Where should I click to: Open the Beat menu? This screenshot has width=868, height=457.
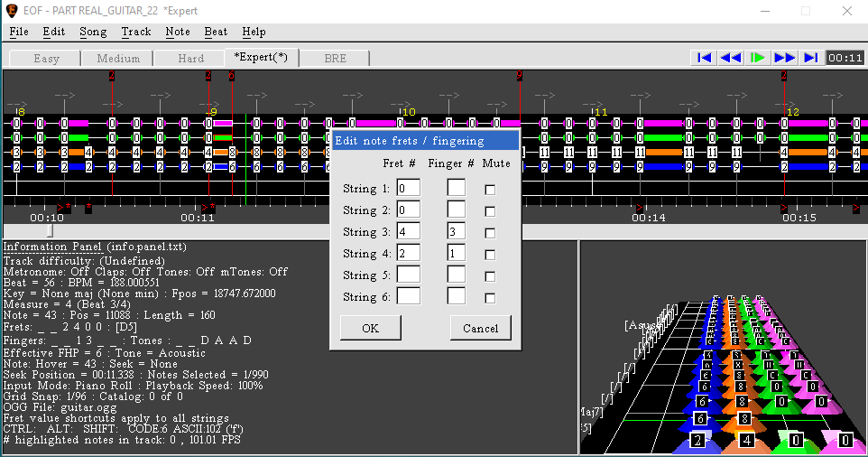pyautogui.click(x=216, y=32)
